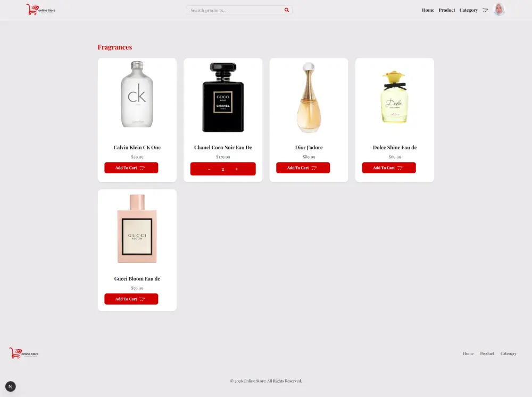Click the Online Store logo in header
Viewport: 532px width, 397px height.
[x=41, y=10]
